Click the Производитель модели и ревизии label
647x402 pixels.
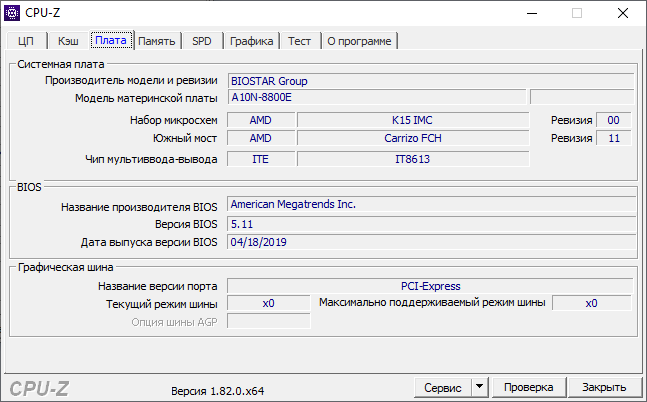[x=131, y=80]
